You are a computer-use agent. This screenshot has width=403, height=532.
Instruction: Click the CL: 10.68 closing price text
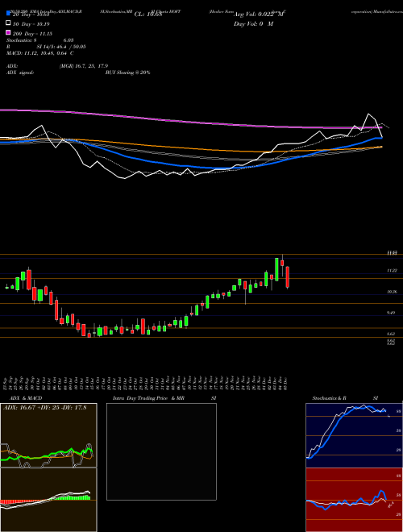150,15
